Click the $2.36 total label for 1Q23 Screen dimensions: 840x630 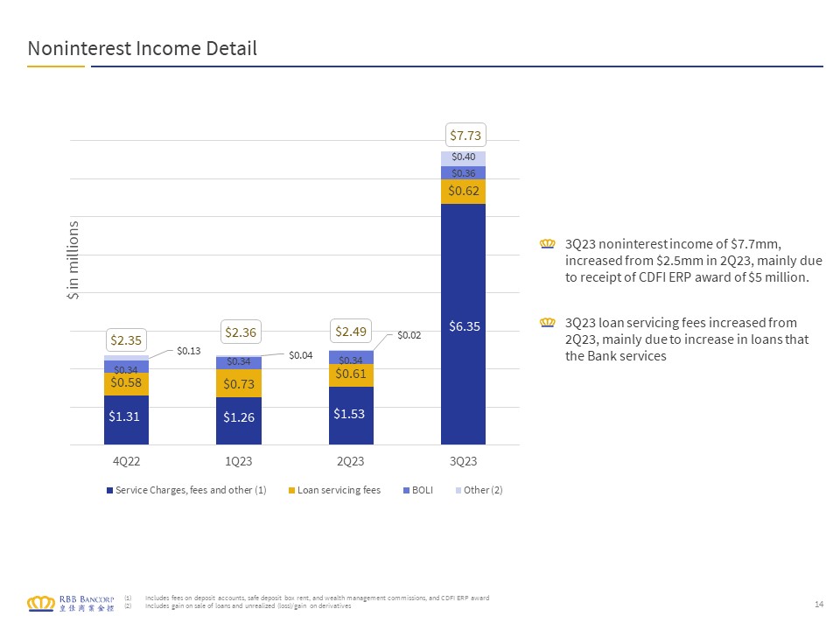click(241, 332)
